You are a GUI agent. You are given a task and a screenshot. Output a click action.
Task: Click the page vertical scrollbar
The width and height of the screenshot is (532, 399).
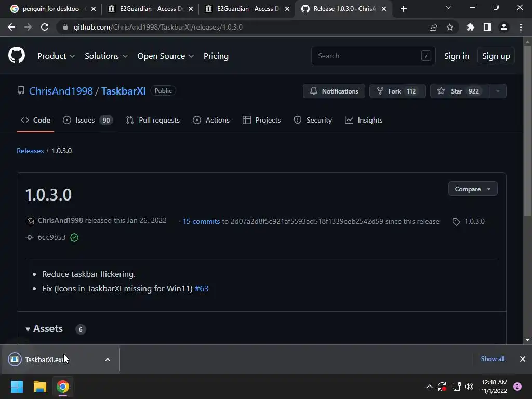pyautogui.click(x=527, y=131)
